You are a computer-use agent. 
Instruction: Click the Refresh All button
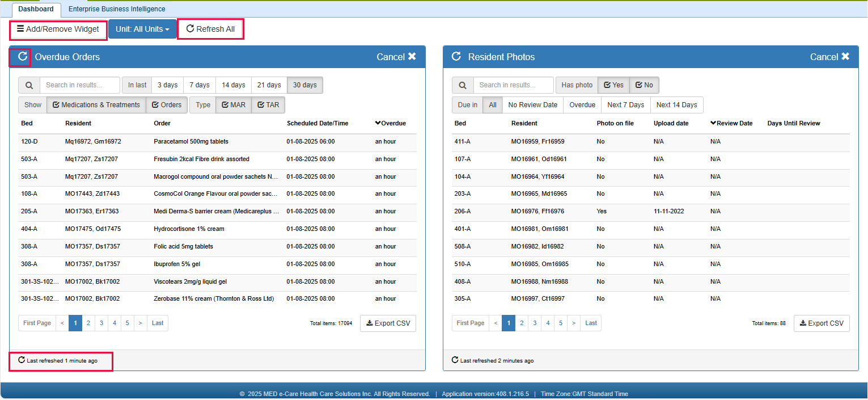click(210, 29)
